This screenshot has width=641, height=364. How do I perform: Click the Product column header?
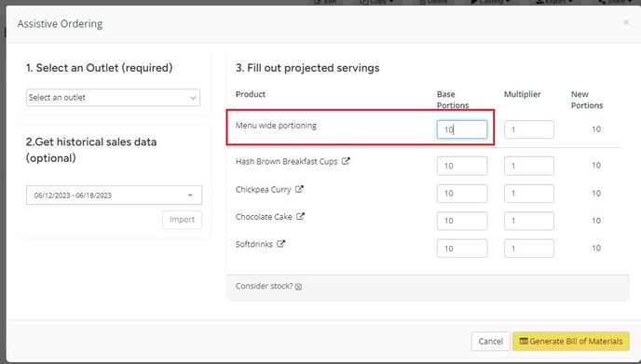click(x=251, y=94)
